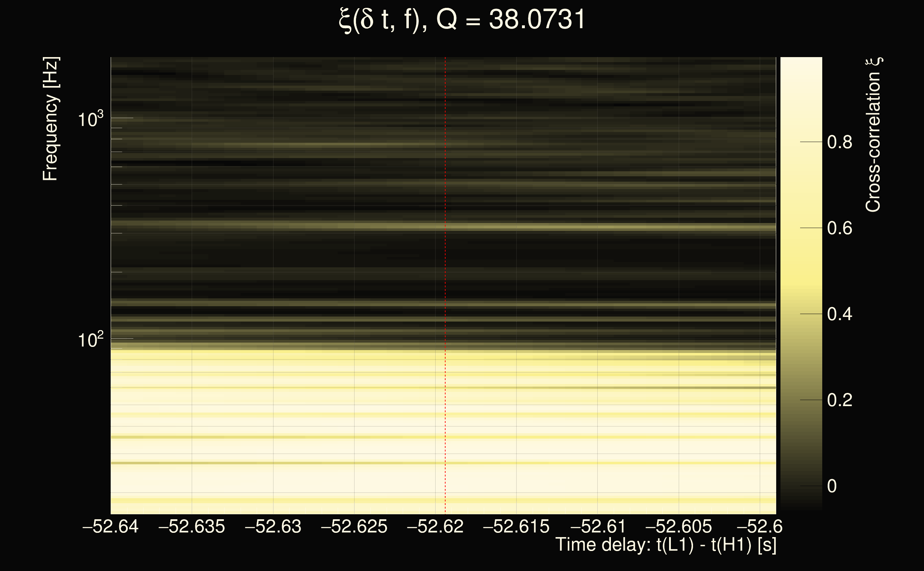Click the –52.635 time axis tick label
924x571 pixels.
[x=191, y=526]
